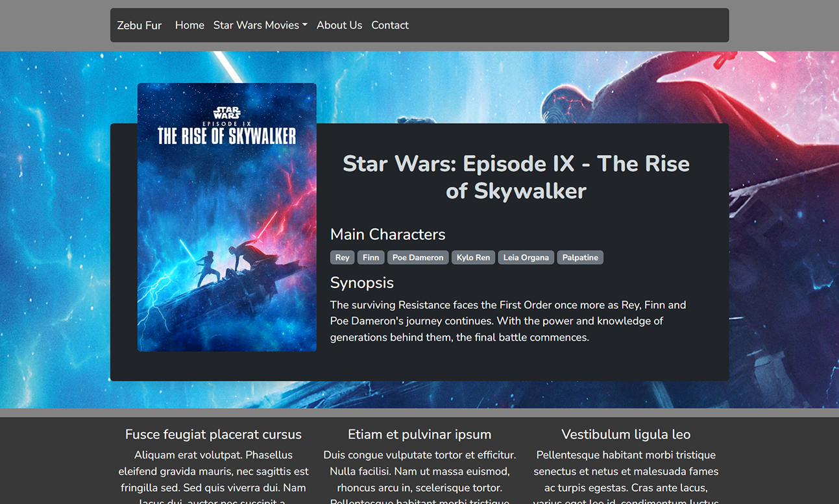This screenshot has width=839, height=504.
Task: Select the Leia Organa badge
Action: 526,258
